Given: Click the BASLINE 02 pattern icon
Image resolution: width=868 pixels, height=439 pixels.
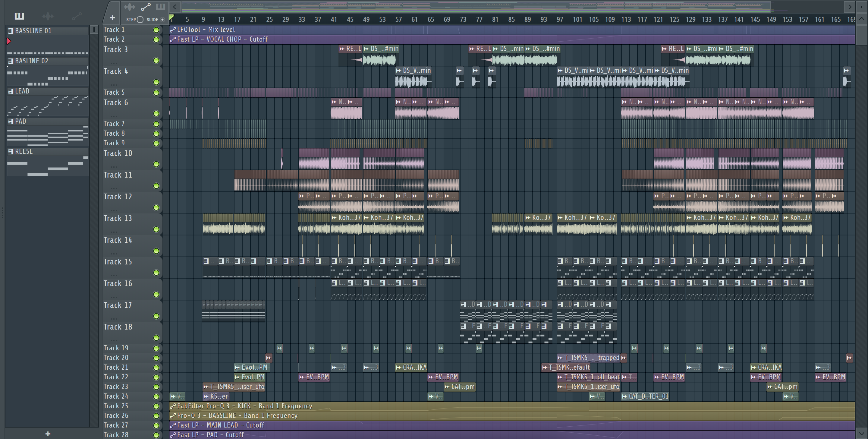Looking at the screenshot, I should pyautogui.click(x=11, y=61).
